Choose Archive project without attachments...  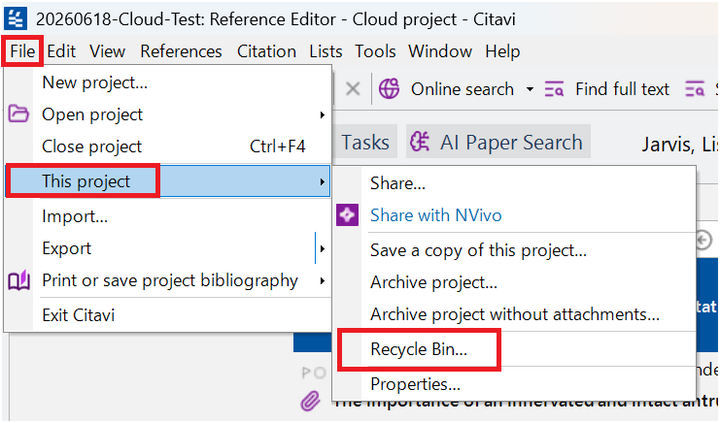pyautogui.click(x=514, y=315)
